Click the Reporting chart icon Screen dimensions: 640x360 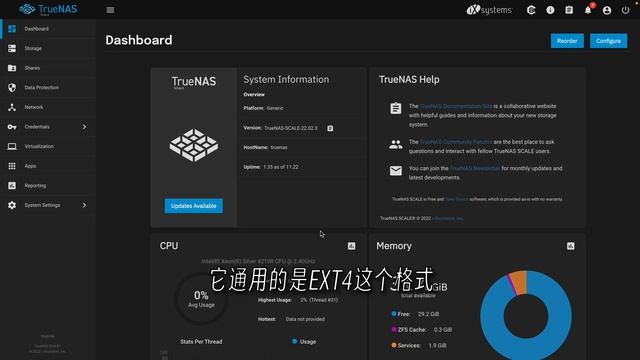[x=12, y=185]
